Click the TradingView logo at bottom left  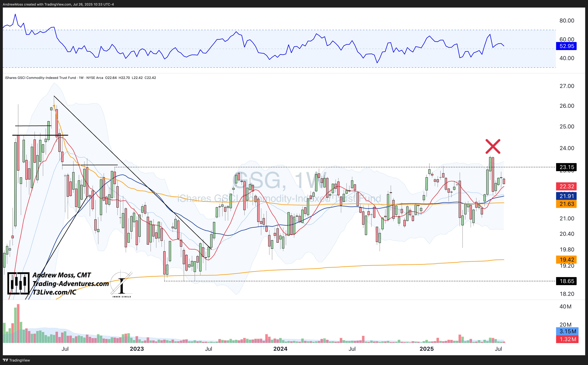pyautogui.click(x=16, y=360)
